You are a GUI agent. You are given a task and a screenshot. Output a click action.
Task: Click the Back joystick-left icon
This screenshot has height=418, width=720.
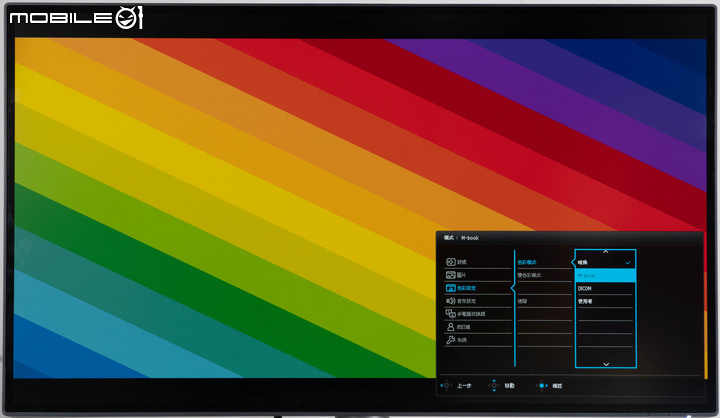point(446,385)
